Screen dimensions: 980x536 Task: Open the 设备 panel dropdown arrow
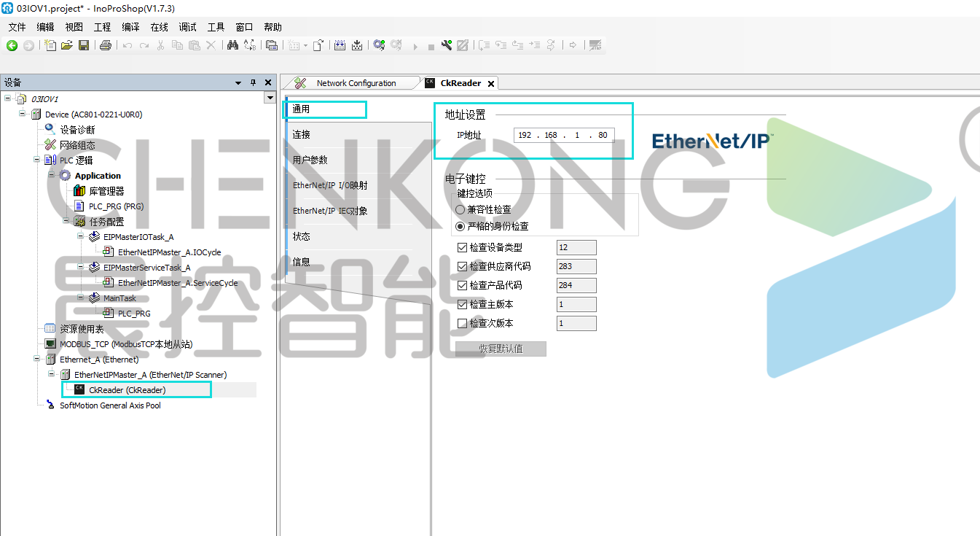point(238,83)
